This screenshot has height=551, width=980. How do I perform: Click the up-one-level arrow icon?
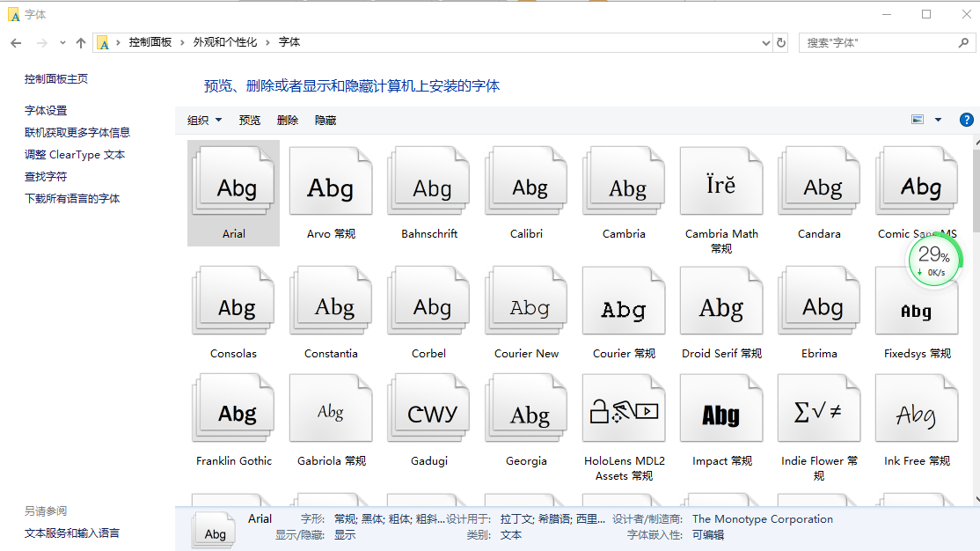pyautogui.click(x=80, y=41)
